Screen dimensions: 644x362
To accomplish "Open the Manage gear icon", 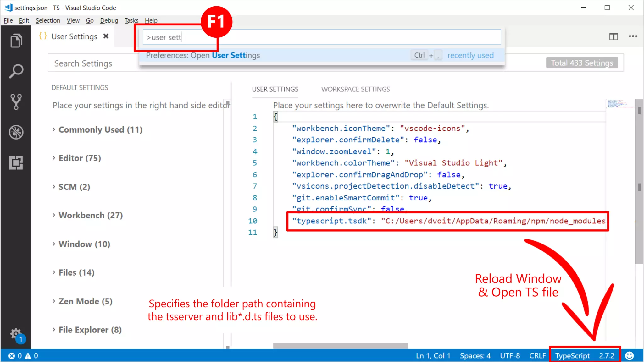I will (x=16, y=334).
